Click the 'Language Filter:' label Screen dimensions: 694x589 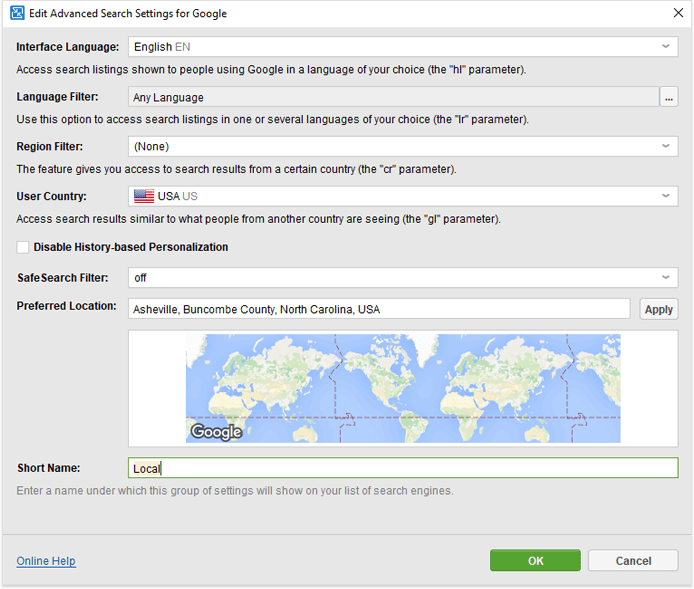pyautogui.click(x=58, y=96)
